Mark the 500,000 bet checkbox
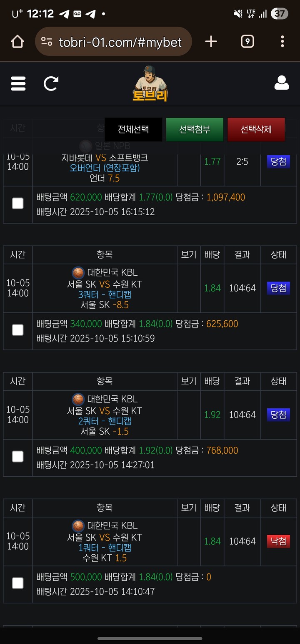Image resolution: width=300 pixels, height=644 pixels. pos(17,583)
